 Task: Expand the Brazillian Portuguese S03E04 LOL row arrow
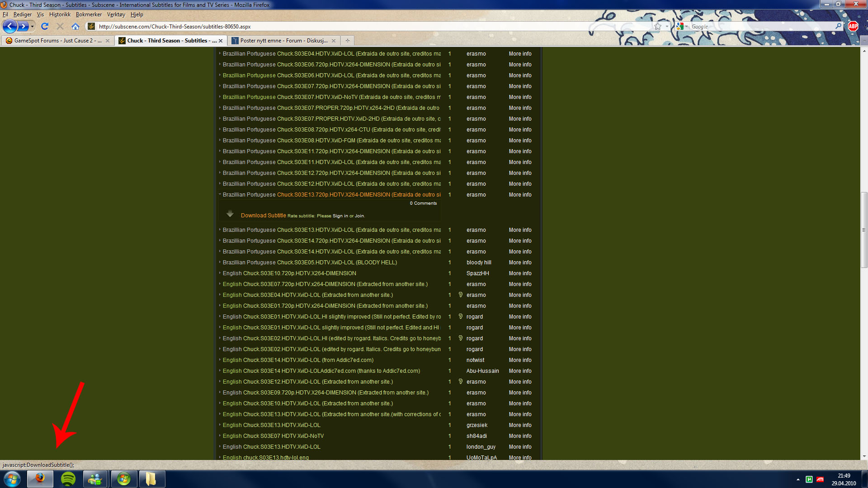pos(220,53)
